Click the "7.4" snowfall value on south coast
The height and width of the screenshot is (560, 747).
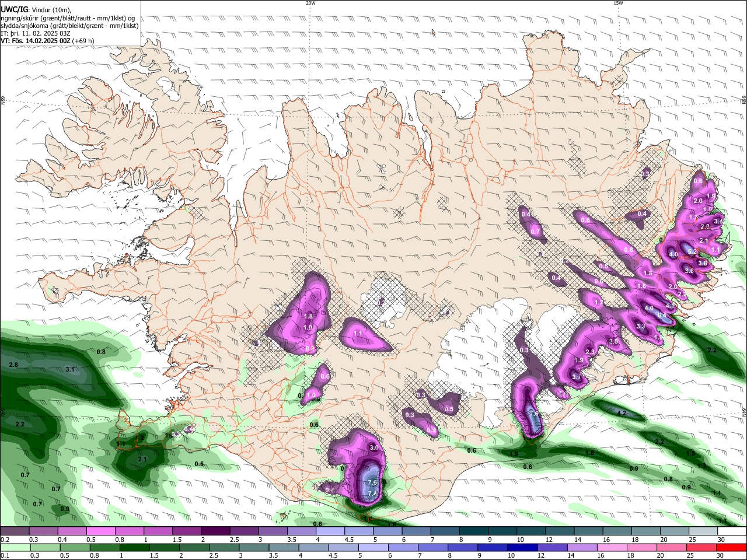372,494
